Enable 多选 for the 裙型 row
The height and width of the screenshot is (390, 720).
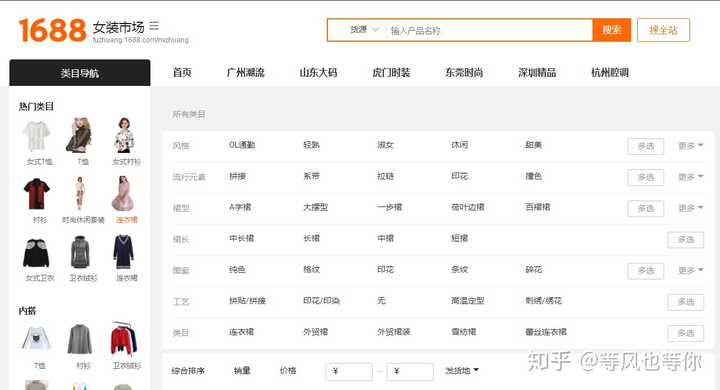pos(646,209)
